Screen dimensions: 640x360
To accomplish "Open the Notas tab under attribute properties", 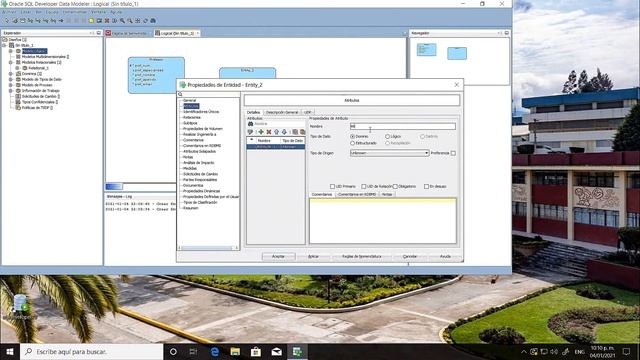I will point(387,195).
